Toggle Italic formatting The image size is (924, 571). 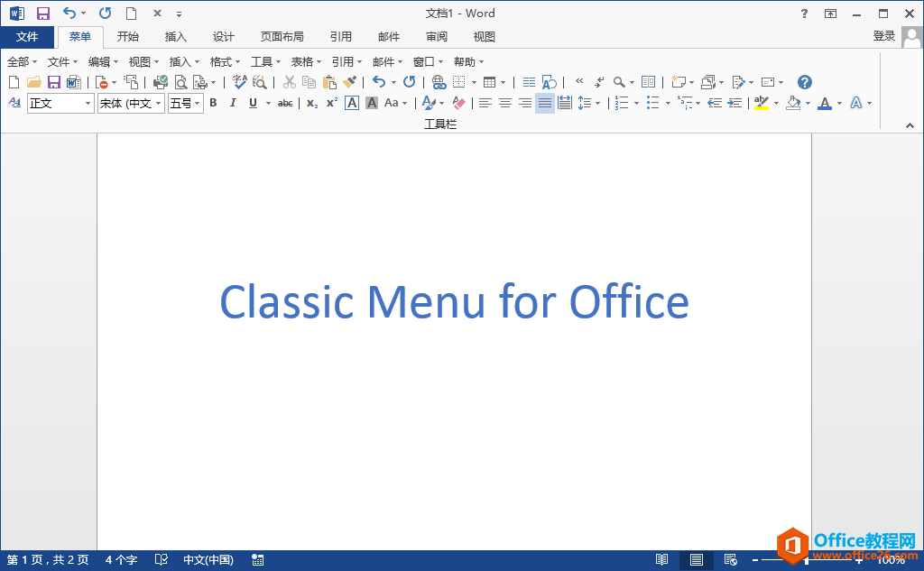pos(234,103)
